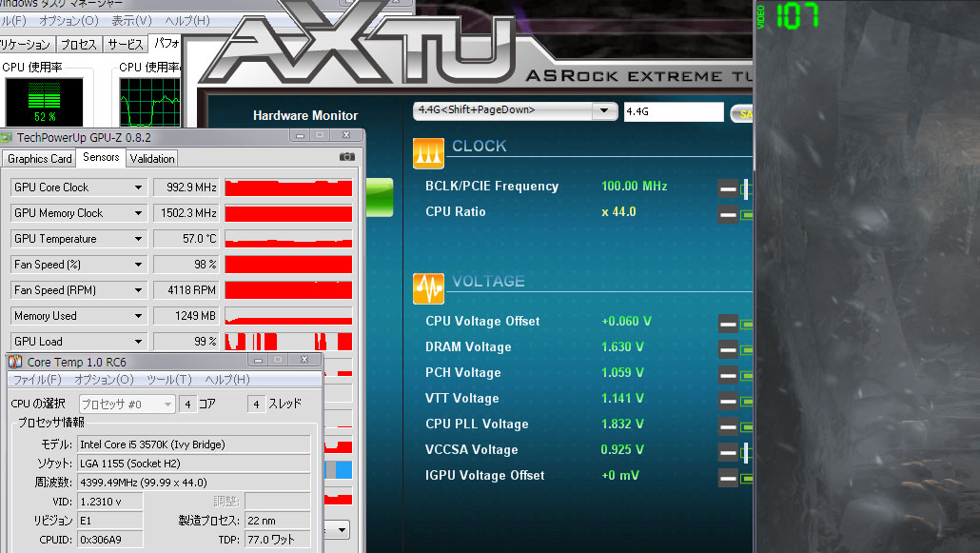The width and height of the screenshot is (980, 553).
Task: Open Core Temp オプション(O) menu
Action: click(x=104, y=379)
